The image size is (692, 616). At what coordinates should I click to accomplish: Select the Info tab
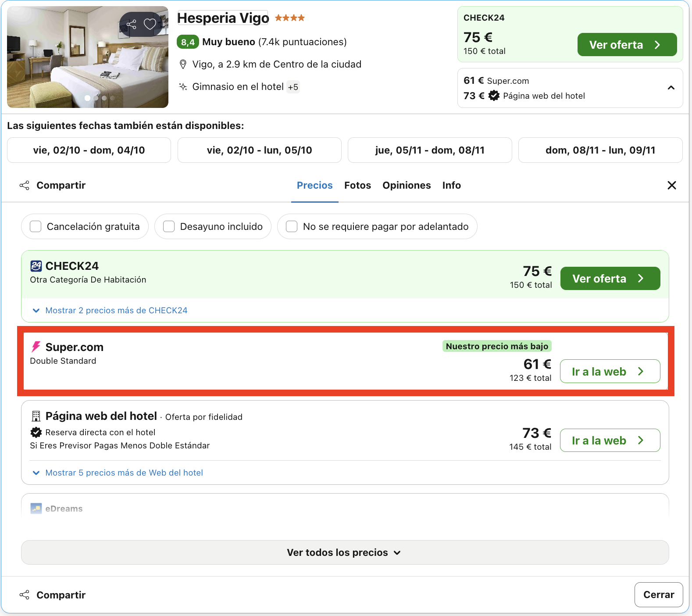[x=452, y=185]
